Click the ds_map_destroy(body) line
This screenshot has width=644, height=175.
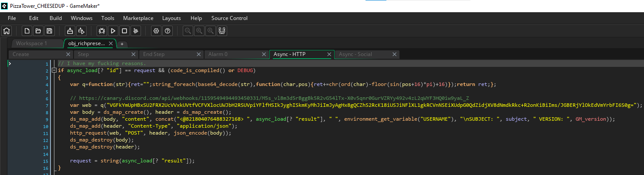102,140
